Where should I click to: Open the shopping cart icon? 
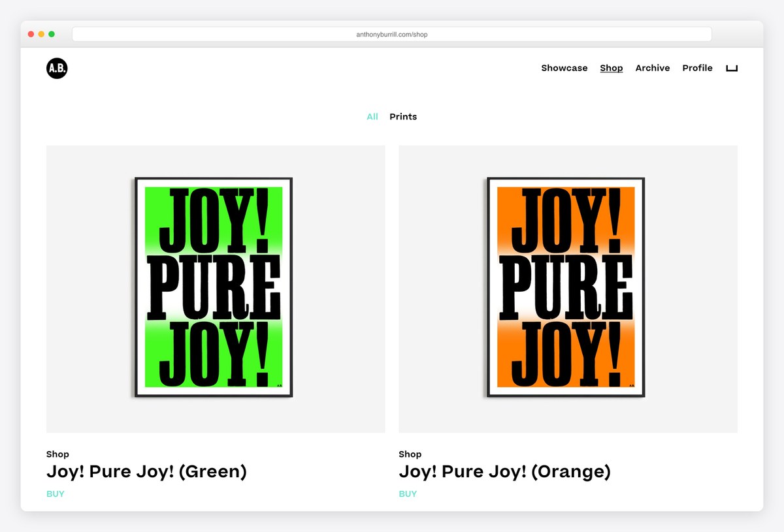(x=732, y=68)
